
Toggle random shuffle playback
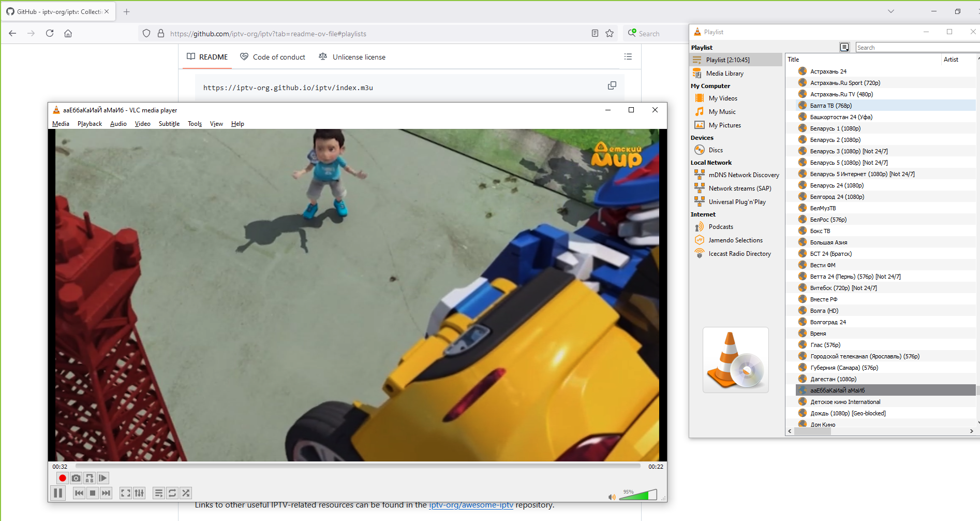coord(186,493)
